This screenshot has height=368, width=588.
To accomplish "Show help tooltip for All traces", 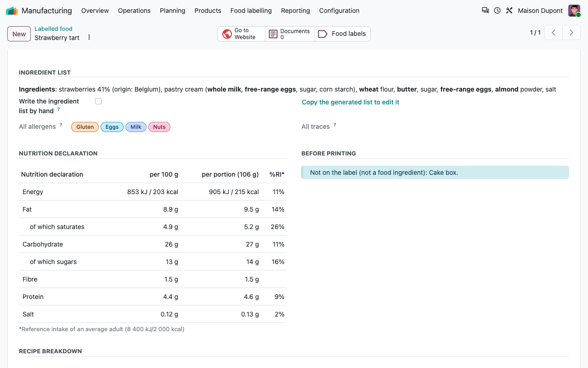I will 334,125.
